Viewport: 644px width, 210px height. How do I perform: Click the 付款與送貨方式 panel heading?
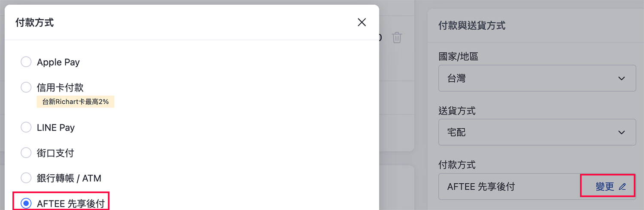point(471,26)
